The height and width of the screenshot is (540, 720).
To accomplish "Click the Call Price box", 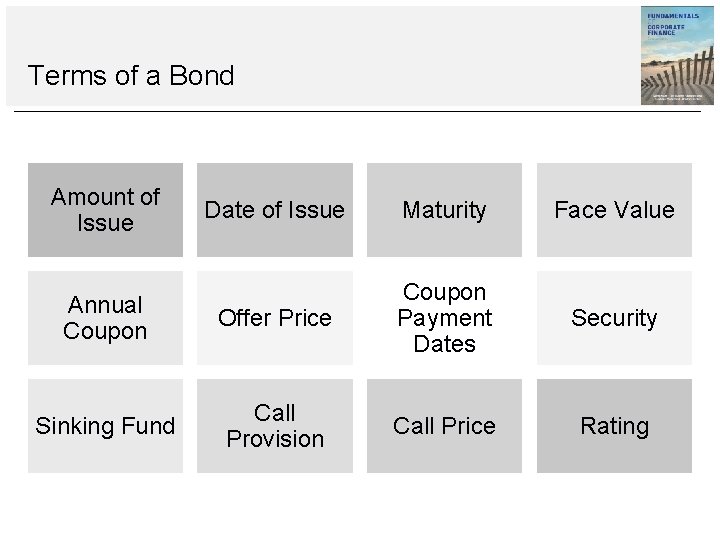I will coord(444,426).
